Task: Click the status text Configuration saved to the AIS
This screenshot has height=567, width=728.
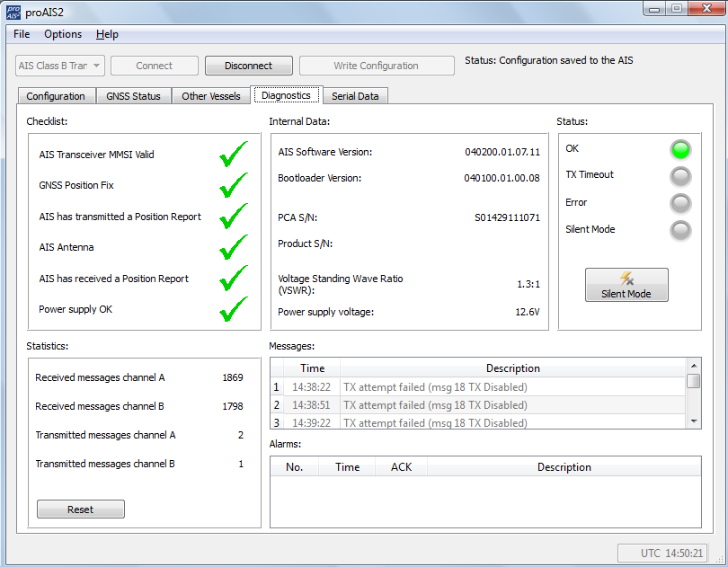Action: point(566,60)
